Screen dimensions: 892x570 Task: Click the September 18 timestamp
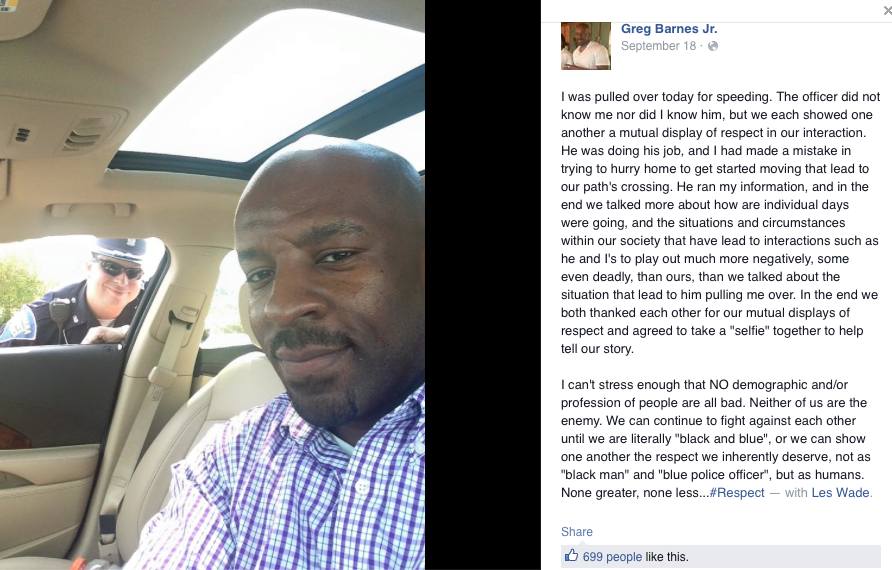click(x=658, y=46)
